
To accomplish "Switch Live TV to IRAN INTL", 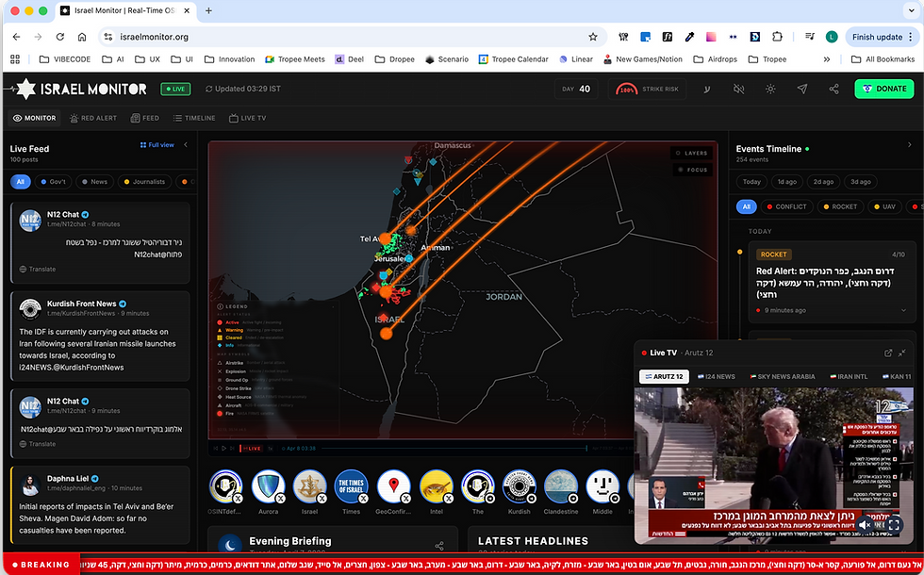I will 849,376.
